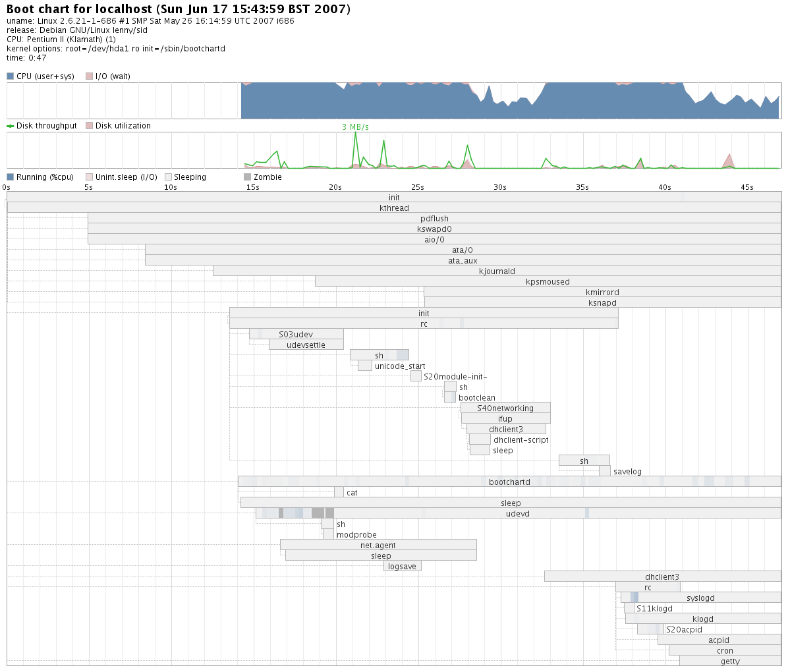788x672 pixels.
Task: Click the udevd process bar
Action: point(518,514)
